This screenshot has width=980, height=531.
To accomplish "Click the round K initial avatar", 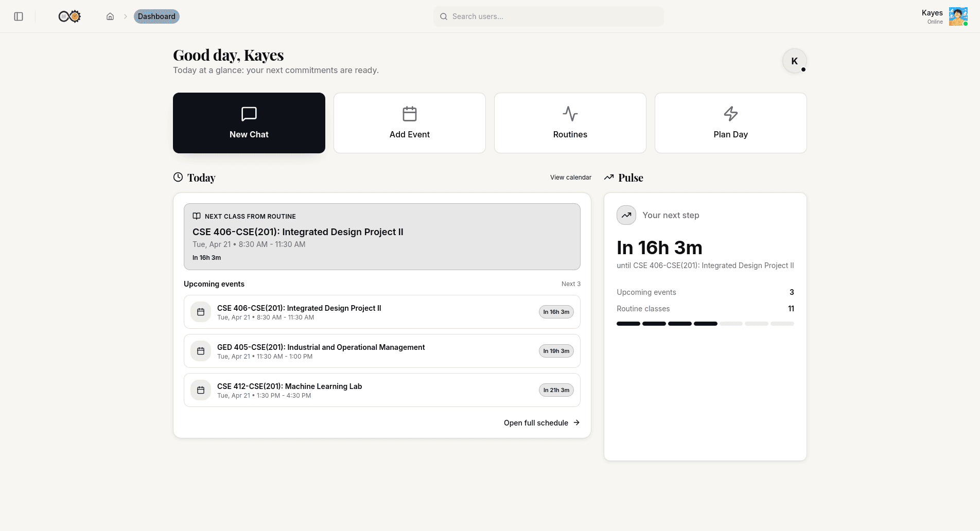I will coord(795,61).
